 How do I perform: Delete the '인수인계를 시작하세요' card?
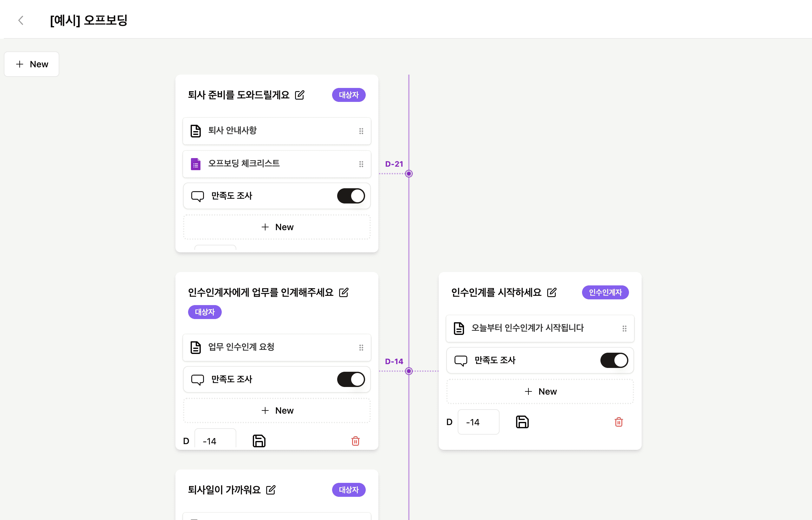(619, 422)
